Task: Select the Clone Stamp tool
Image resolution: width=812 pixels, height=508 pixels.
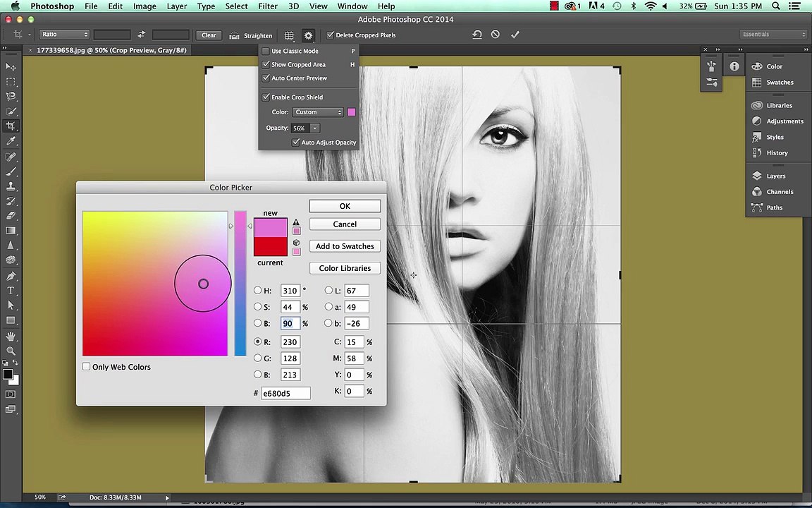Action: point(11,186)
